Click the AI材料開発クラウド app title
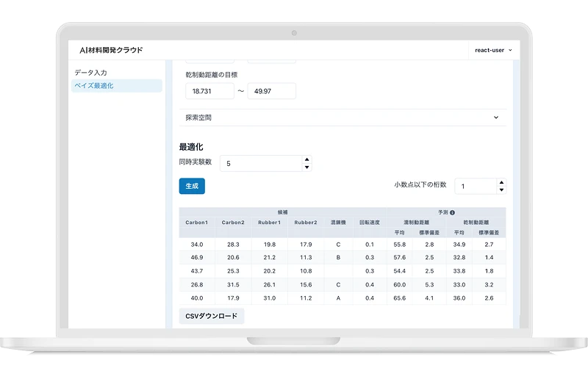The height and width of the screenshot is (382, 588). 111,50
